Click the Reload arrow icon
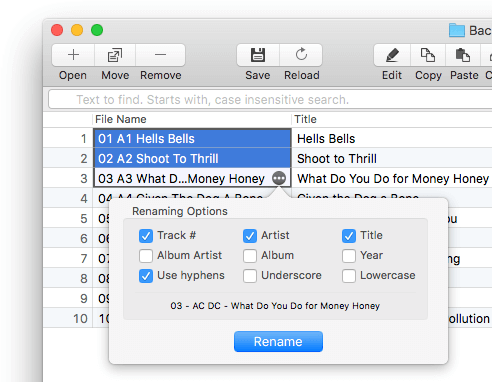Viewport: 492px width, 382px height. click(301, 54)
